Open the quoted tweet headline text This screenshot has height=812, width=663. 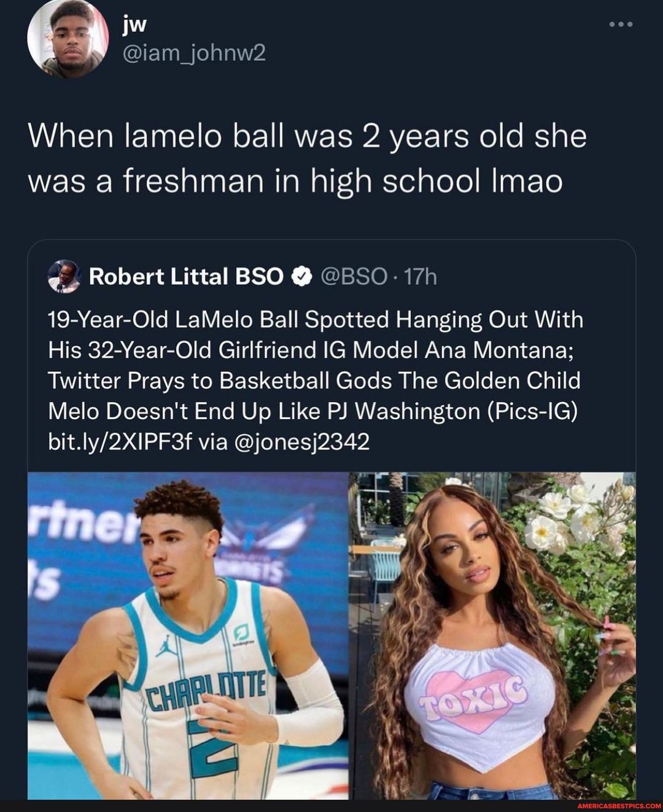pyautogui.click(x=316, y=365)
